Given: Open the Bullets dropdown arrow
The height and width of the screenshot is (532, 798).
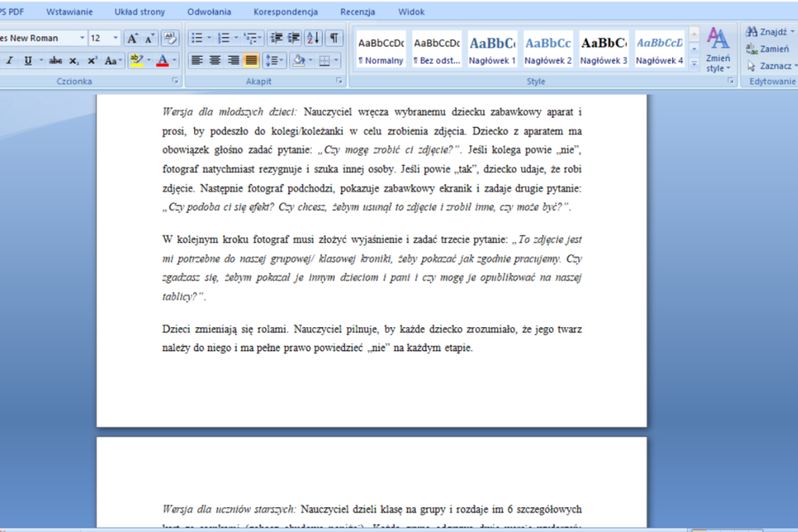Looking at the screenshot, I should coord(209,38).
